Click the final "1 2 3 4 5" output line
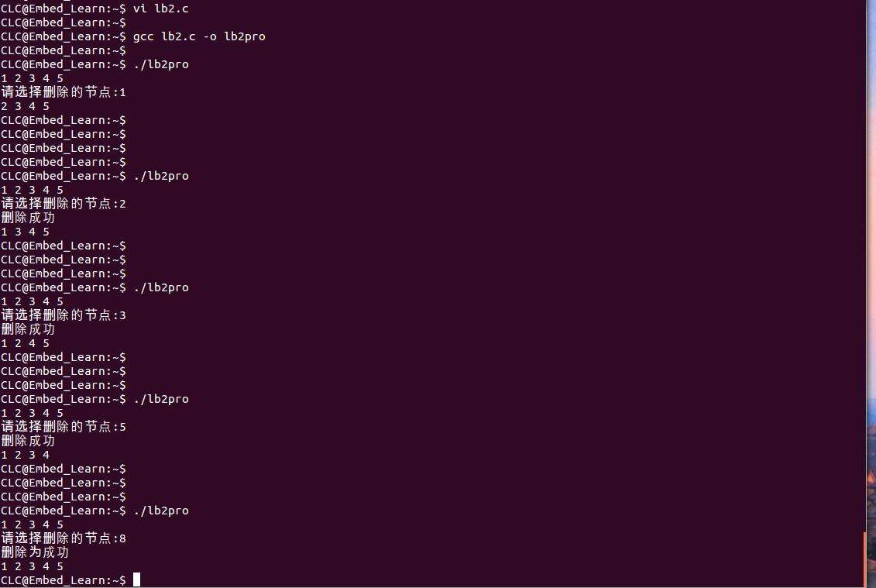Image resolution: width=876 pixels, height=588 pixels. pyautogui.click(x=33, y=566)
